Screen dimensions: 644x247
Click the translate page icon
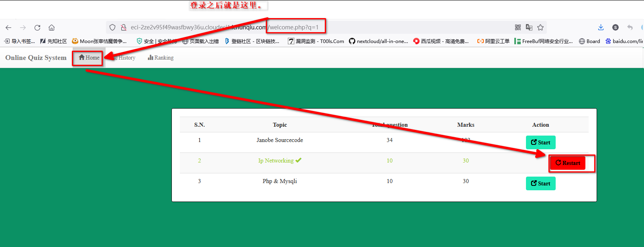[x=529, y=27]
